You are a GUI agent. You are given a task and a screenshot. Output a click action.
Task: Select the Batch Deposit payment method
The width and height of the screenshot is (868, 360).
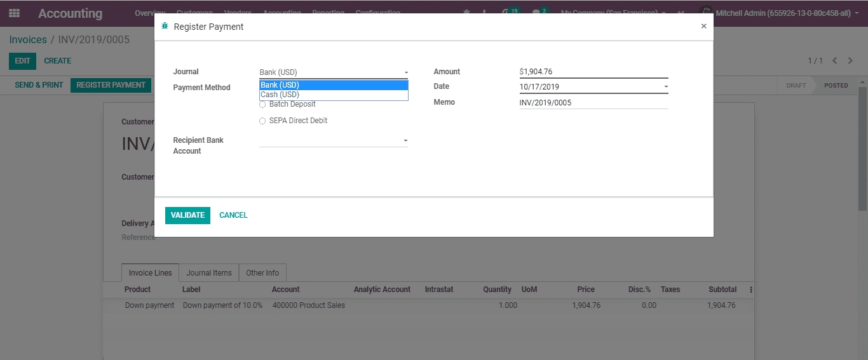tap(262, 104)
